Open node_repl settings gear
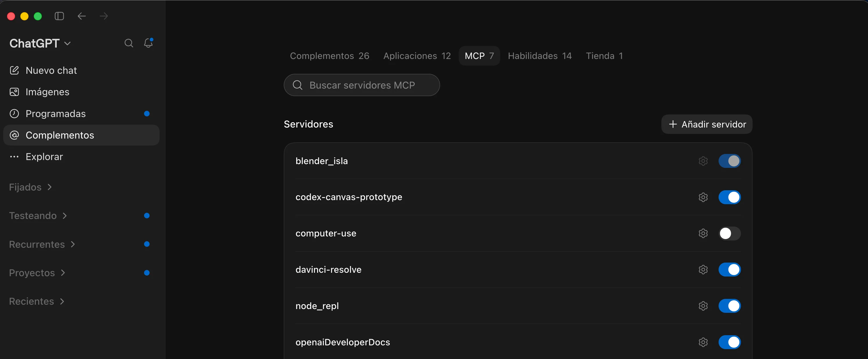This screenshot has height=359, width=868. click(x=703, y=306)
